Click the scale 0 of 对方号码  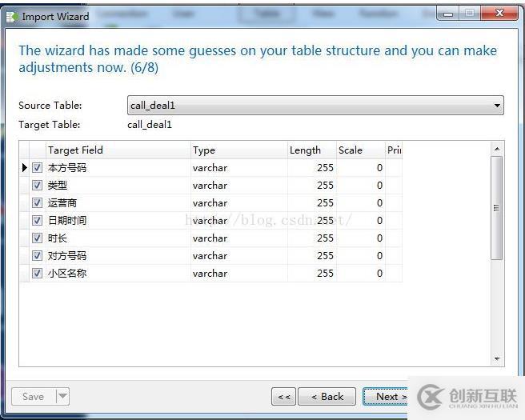(x=379, y=256)
